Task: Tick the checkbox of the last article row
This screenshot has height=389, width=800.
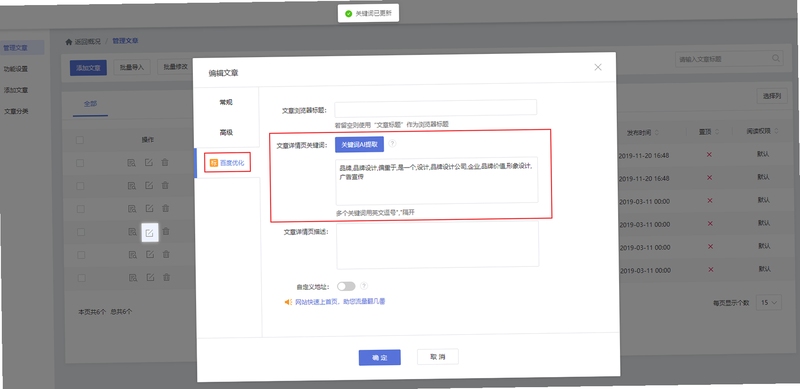Action: pyautogui.click(x=81, y=278)
